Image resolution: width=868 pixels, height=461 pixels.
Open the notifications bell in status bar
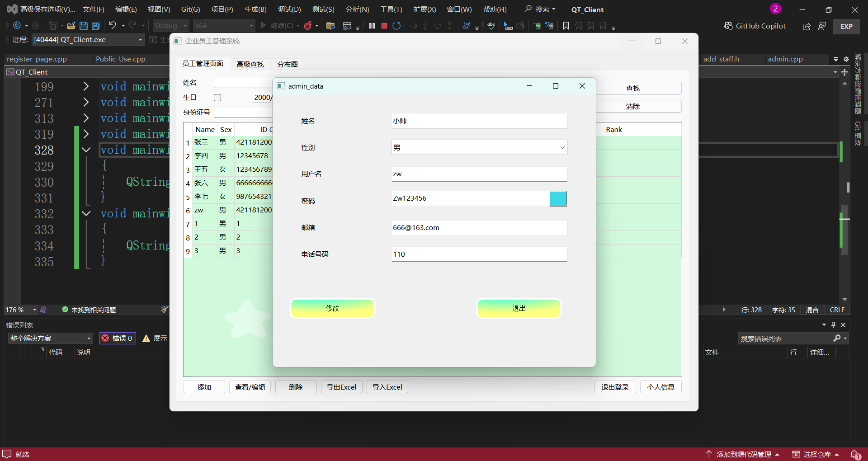[855, 454]
